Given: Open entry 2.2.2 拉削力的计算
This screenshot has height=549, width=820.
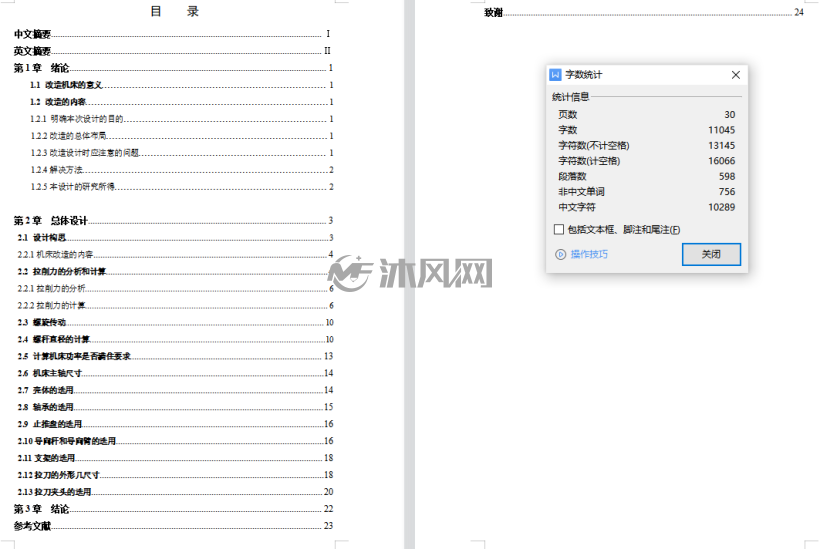Looking at the screenshot, I should click(175, 305).
